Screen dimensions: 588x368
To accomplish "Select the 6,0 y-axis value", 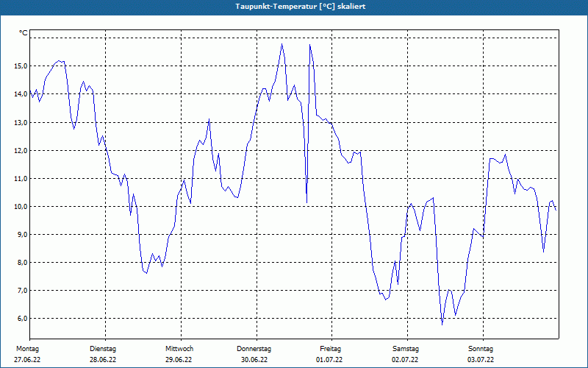I will (x=22, y=319).
